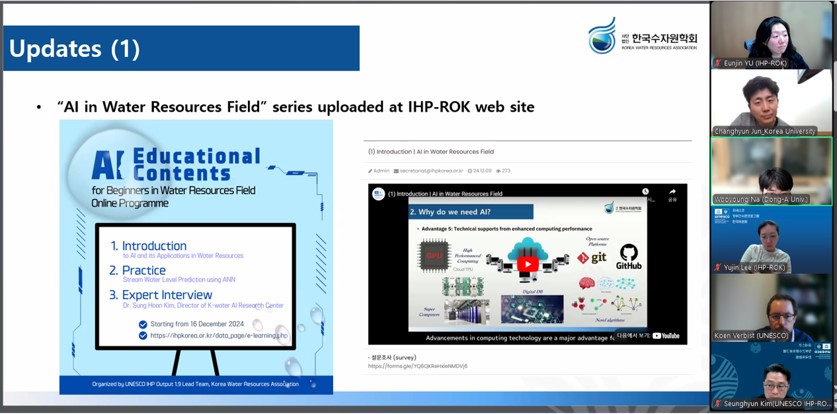Click the '24.12.09' post date
Viewport: 837px width, 414px height.
[x=482, y=171]
